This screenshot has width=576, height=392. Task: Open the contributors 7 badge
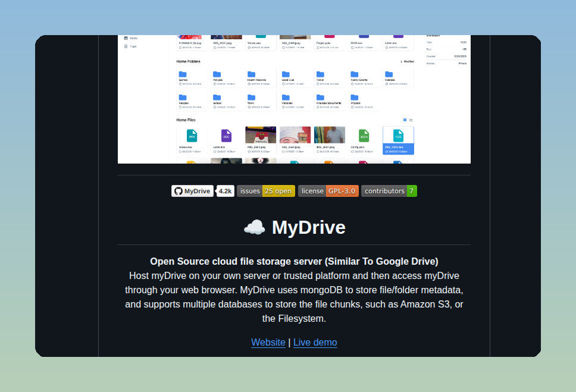389,191
